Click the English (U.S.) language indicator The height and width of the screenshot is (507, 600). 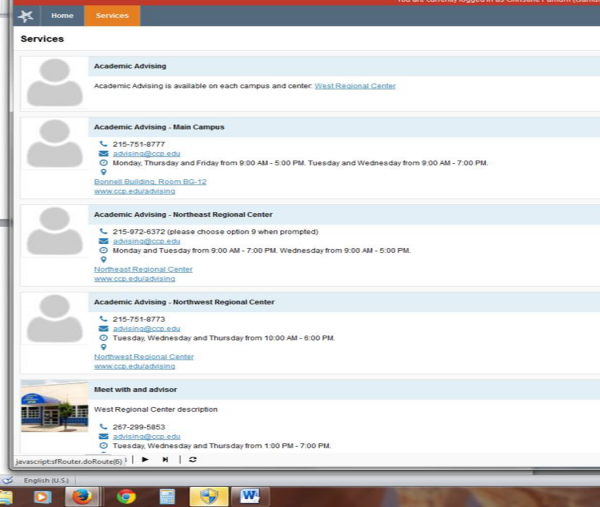pos(46,481)
